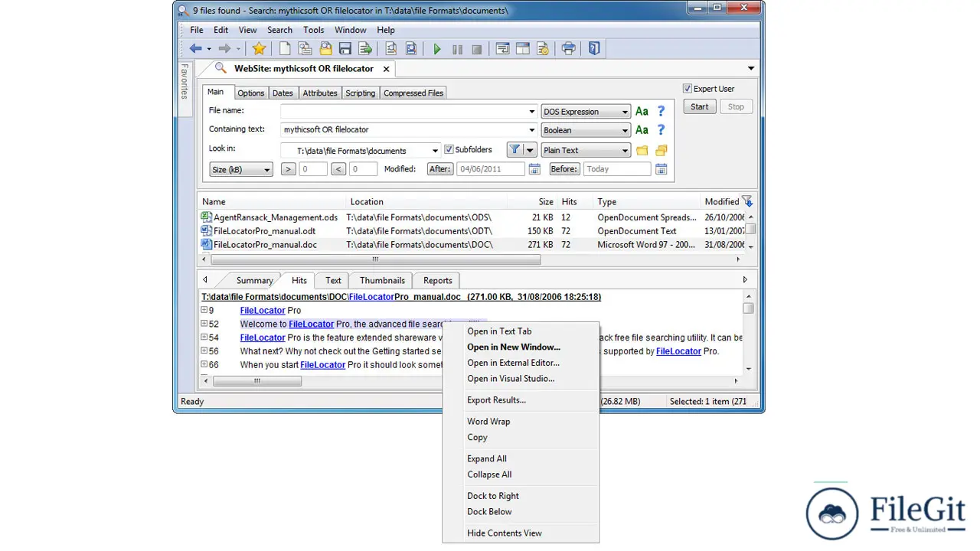The image size is (980, 551).
Task: Open help question mark for Containing text
Action: 661,130
